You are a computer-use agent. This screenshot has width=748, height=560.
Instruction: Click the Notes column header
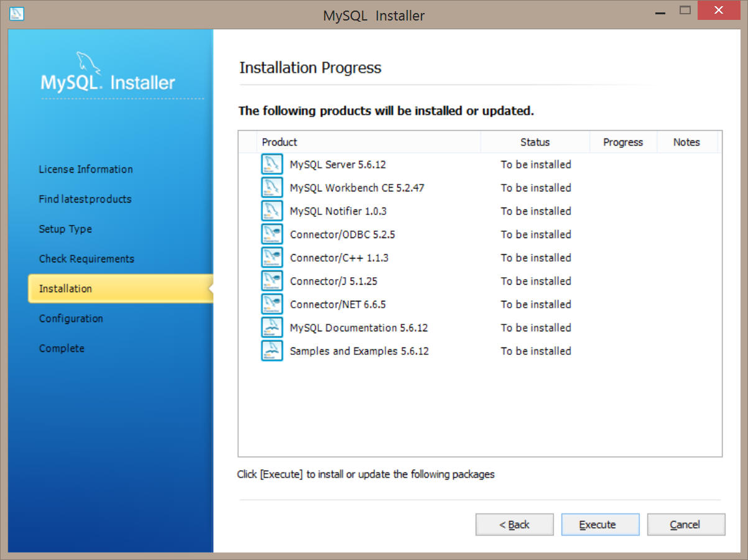point(686,142)
